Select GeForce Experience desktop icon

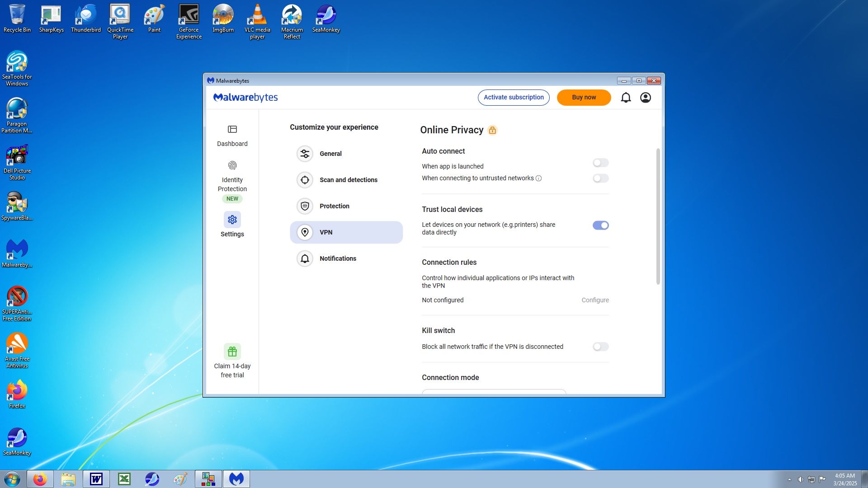coord(189,22)
